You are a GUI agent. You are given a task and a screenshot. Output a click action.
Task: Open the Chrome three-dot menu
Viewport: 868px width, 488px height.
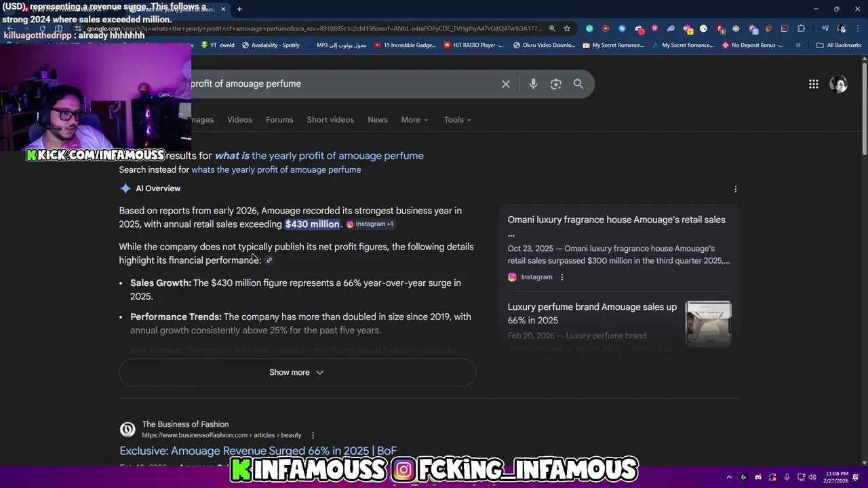pyautogui.click(x=858, y=28)
